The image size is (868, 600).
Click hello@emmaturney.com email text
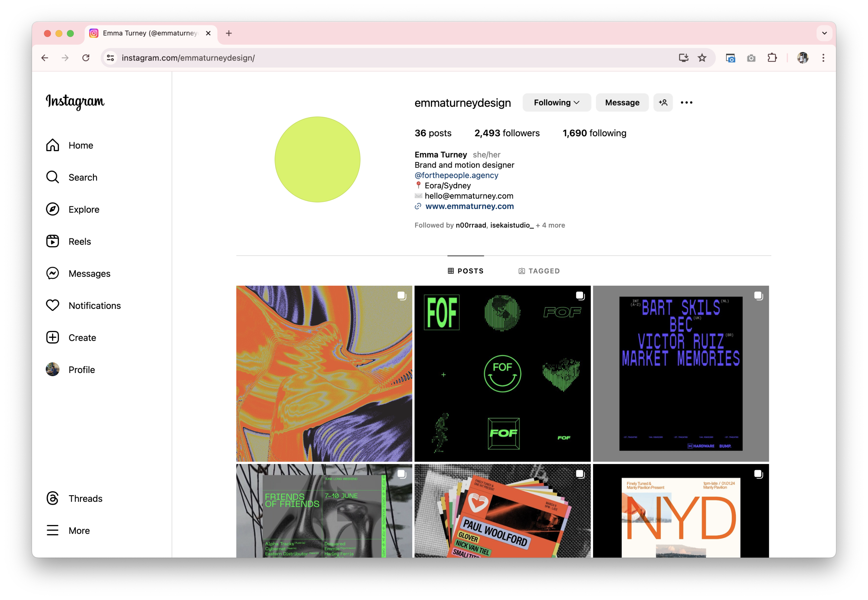click(469, 196)
